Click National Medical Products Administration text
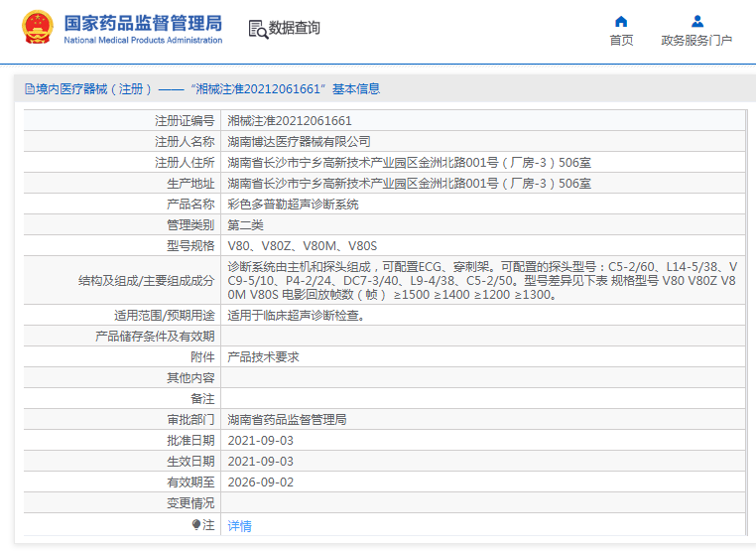Screen dimensions: 756x551 coord(143,40)
